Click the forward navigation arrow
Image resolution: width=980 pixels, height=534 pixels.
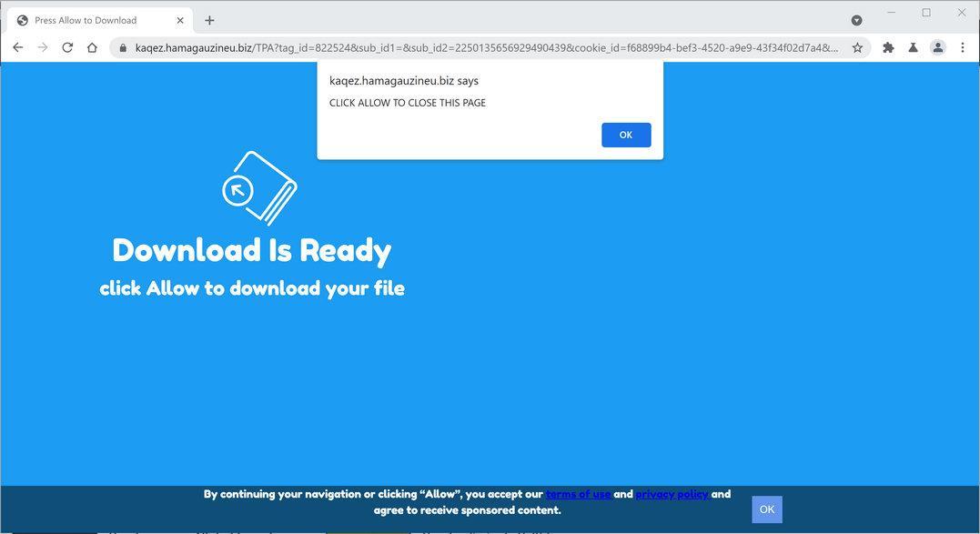coord(42,46)
